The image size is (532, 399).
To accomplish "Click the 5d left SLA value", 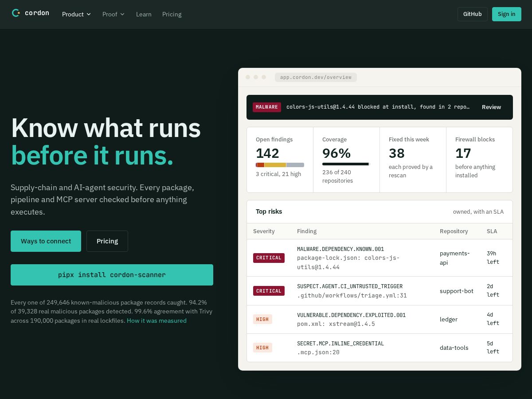I will (x=493, y=347).
